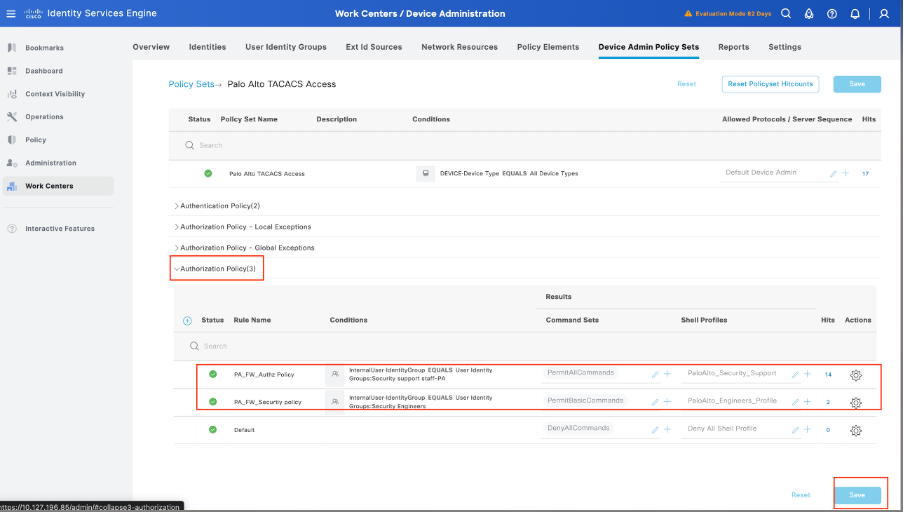Open the user profile icon
The width and height of the screenshot is (904, 512).
[x=884, y=13]
